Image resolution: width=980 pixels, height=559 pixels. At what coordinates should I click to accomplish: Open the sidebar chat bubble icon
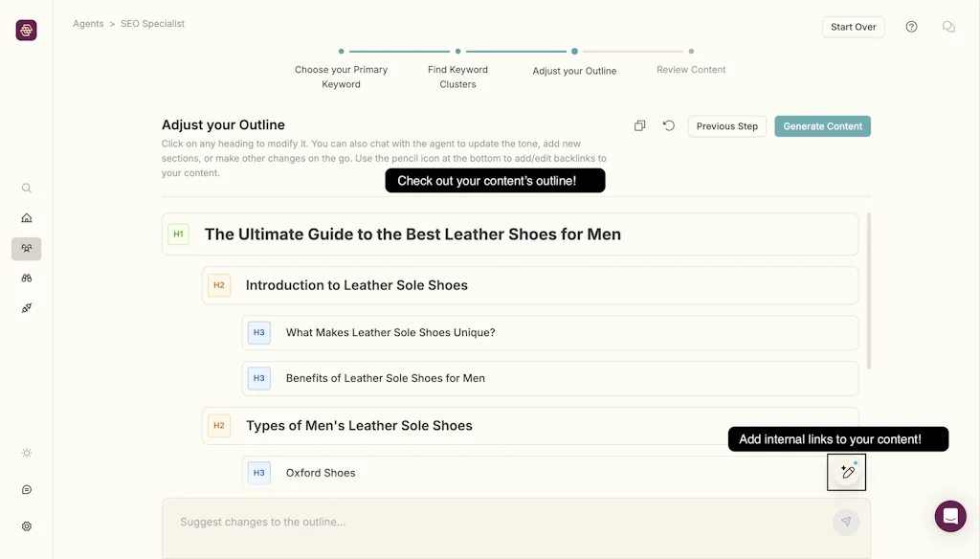click(x=27, y=490)
